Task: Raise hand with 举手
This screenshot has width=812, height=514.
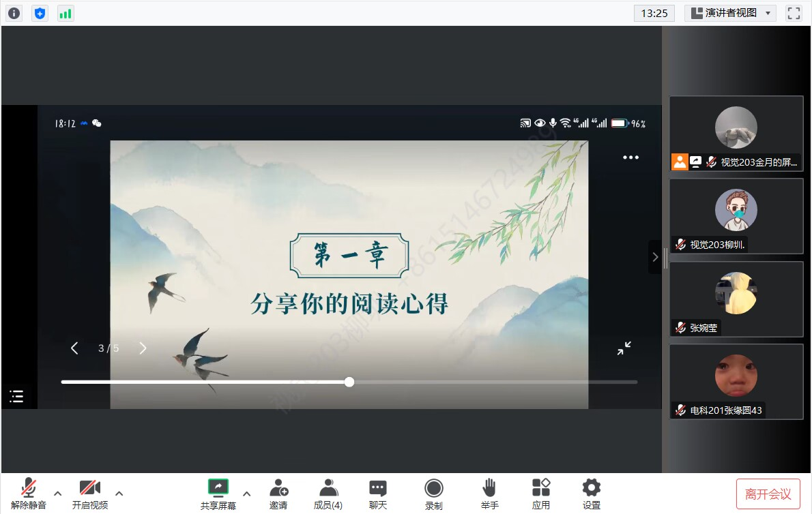Action: (489, 494)
